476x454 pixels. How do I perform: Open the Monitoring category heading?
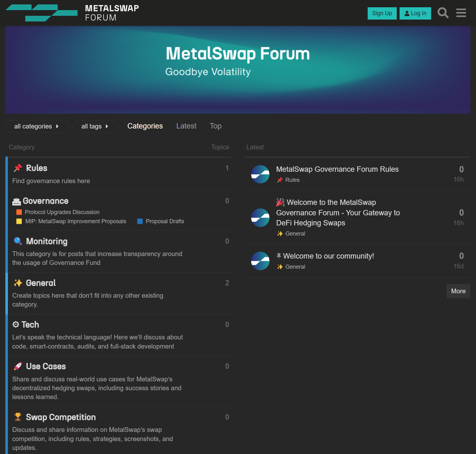pos(47,242)
